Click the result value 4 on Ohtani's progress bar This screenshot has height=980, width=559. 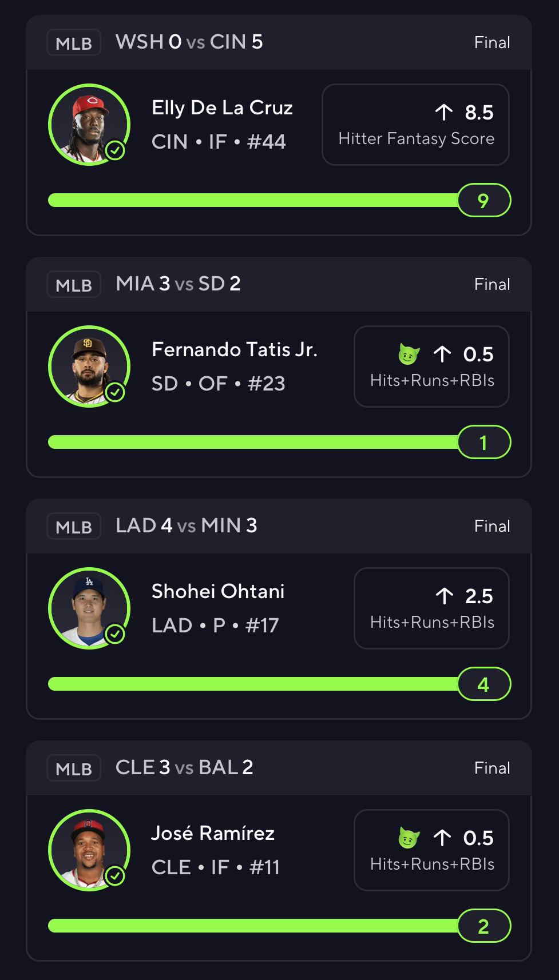click(483, 684)
